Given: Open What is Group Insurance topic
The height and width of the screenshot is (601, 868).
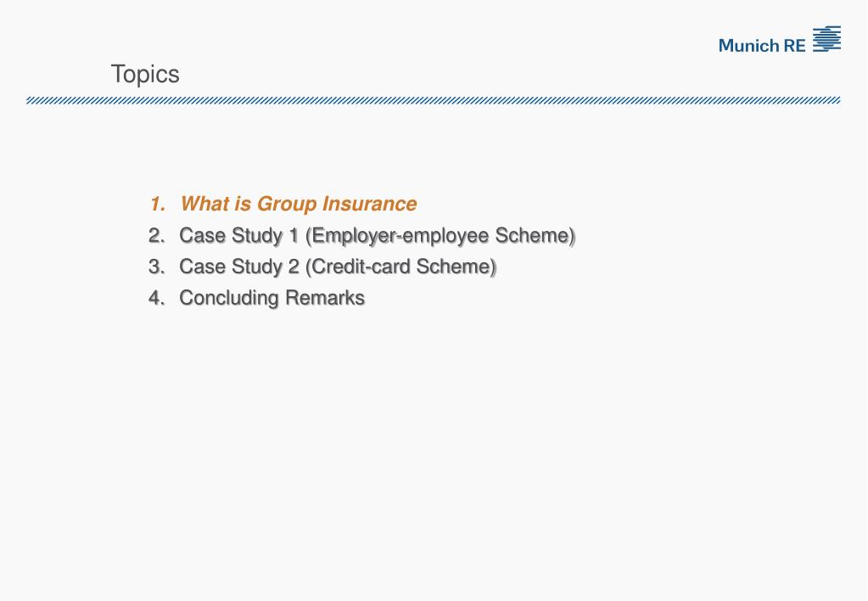Looking at the screenshot, I should click(299, 204).
